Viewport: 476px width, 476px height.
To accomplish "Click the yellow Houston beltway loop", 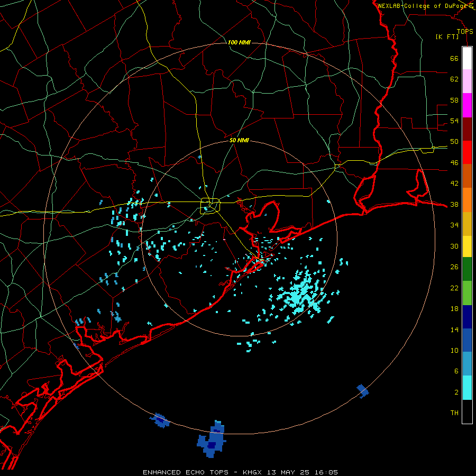I will (210, 206).
